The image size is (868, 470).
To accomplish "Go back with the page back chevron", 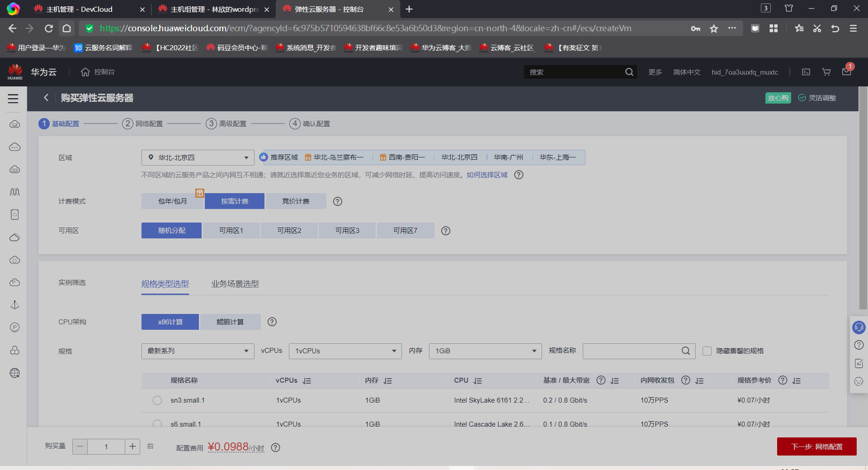I will pyautogui.click(x=46, y=98).
